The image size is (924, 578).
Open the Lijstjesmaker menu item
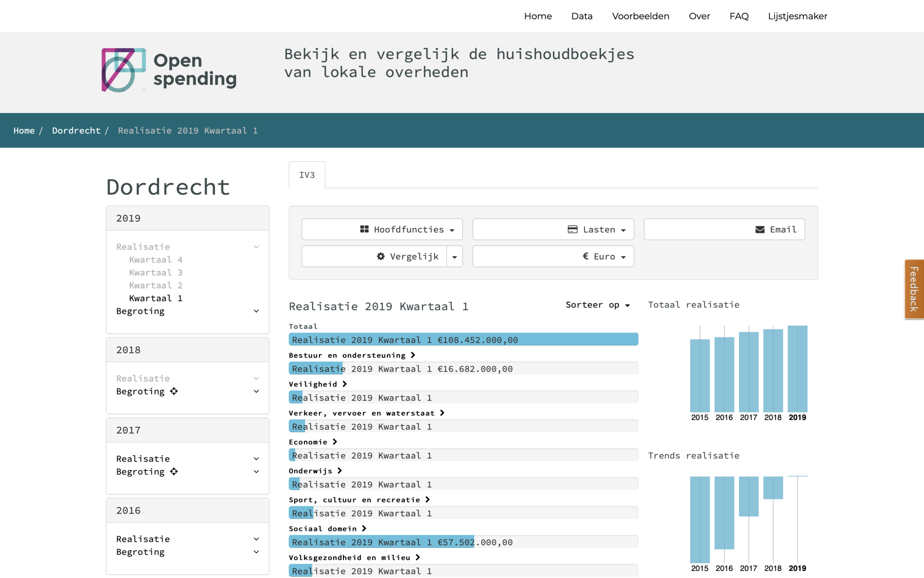[x=797, y=16]
